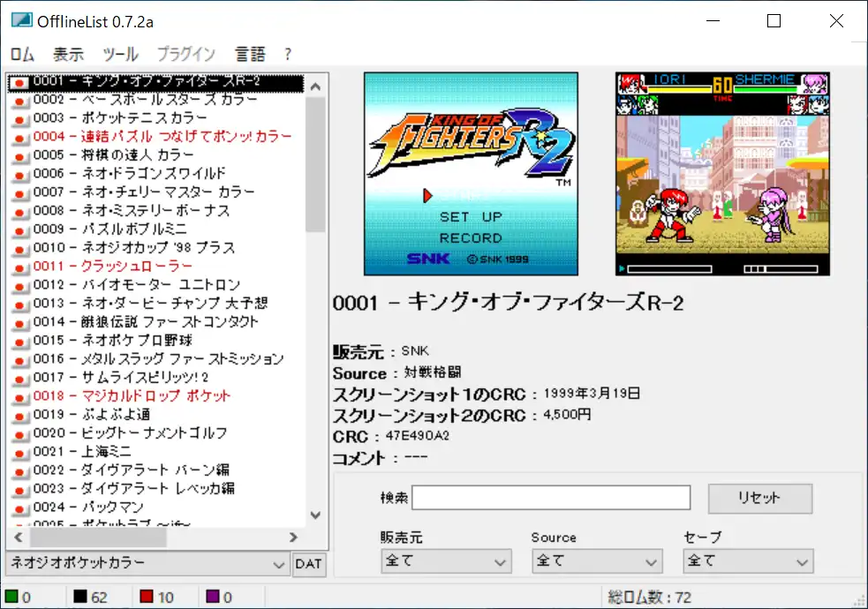Open the 販売元 filter dropdown

(x=446, y=560)
